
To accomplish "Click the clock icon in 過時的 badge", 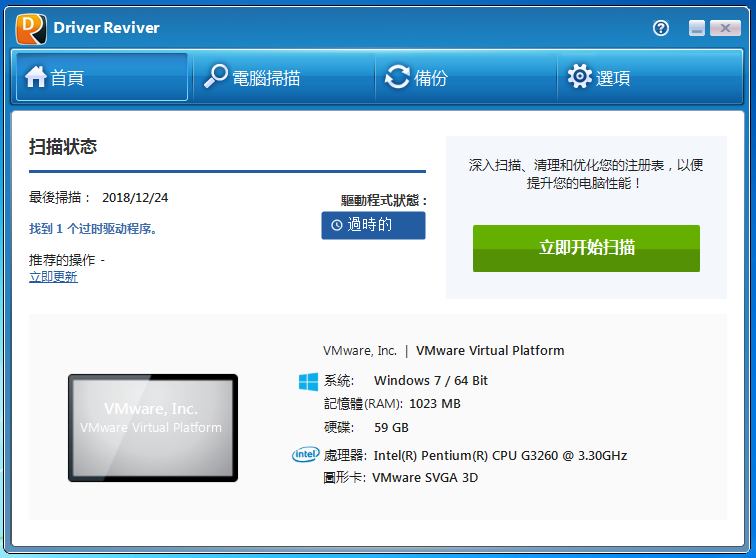I will [x=337, y=225].
